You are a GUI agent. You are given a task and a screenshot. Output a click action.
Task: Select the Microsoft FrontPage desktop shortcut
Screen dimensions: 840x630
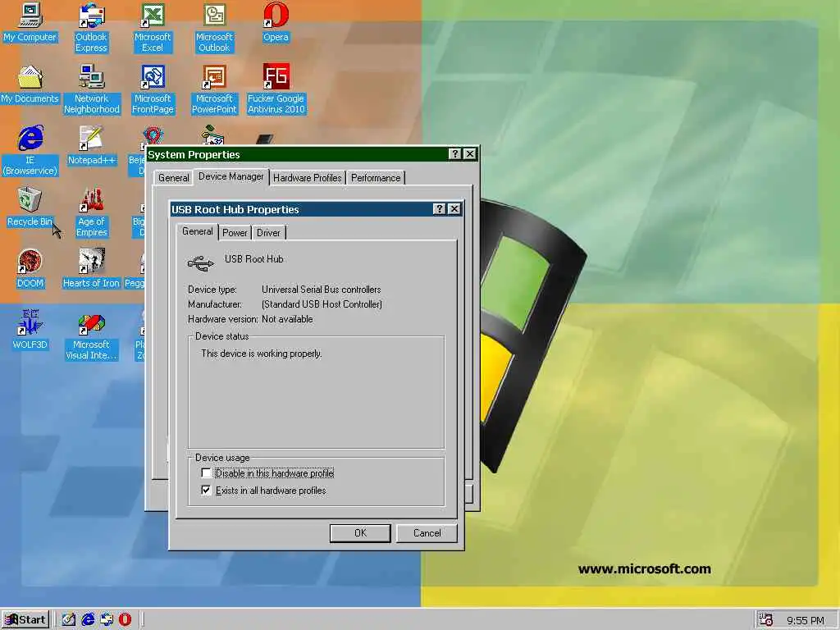[153, 89]
